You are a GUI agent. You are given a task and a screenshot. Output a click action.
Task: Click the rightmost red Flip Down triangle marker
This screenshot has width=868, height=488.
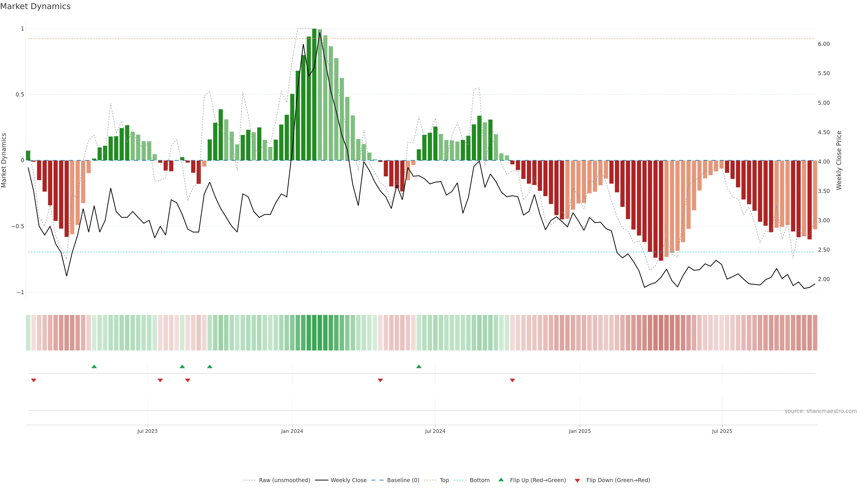point(512,380)
